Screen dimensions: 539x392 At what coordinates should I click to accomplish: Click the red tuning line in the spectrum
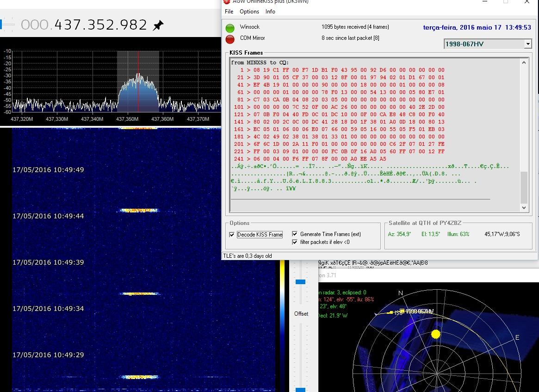coord(138,81)
